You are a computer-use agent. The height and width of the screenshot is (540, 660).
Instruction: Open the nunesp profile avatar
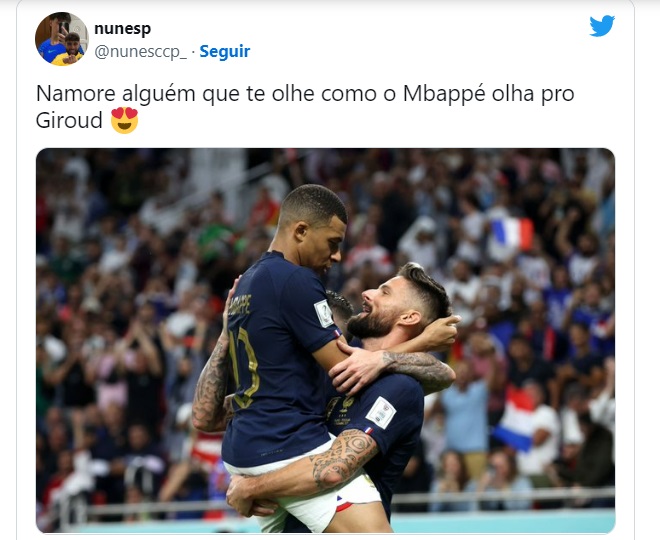pos(62,39)
